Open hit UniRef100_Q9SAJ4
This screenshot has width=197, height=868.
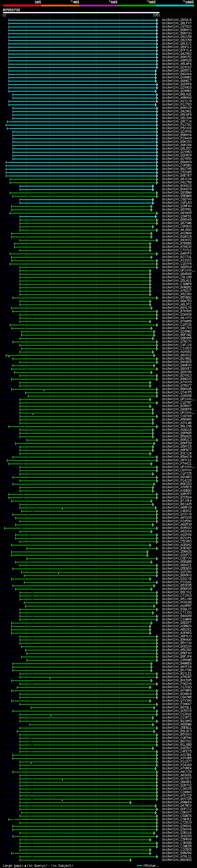coord(177,20)
